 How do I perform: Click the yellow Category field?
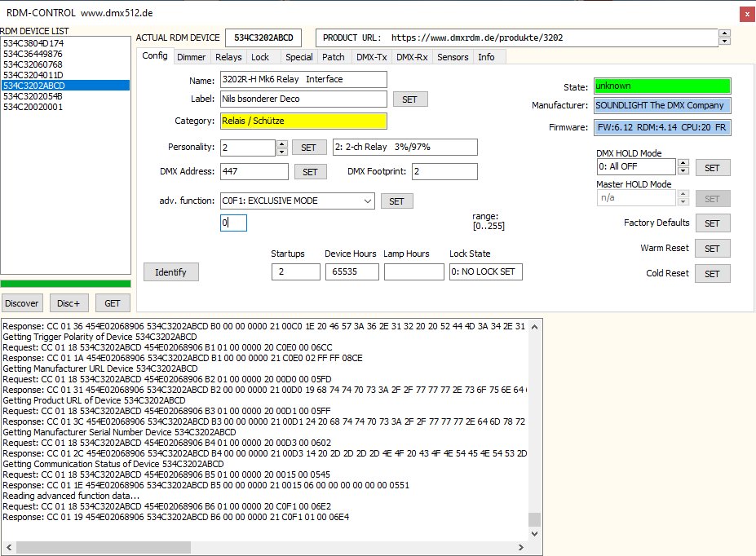coord(303,121)
